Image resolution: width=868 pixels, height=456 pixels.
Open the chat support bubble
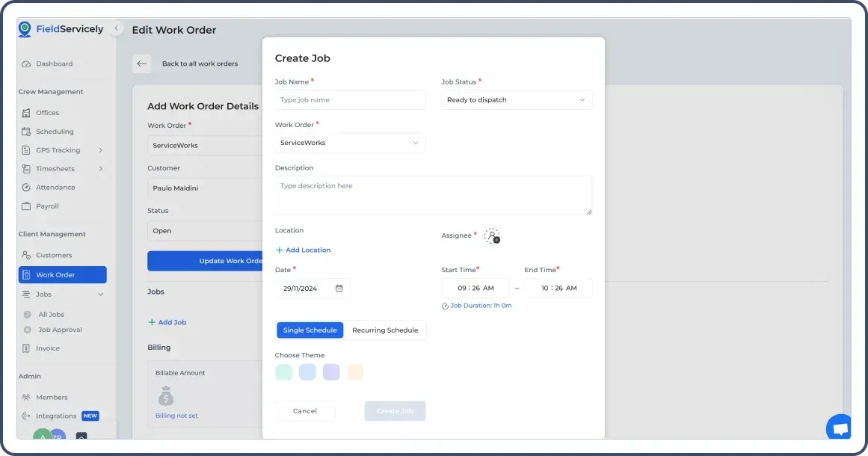pyautogui.click(x=839, y=427)
